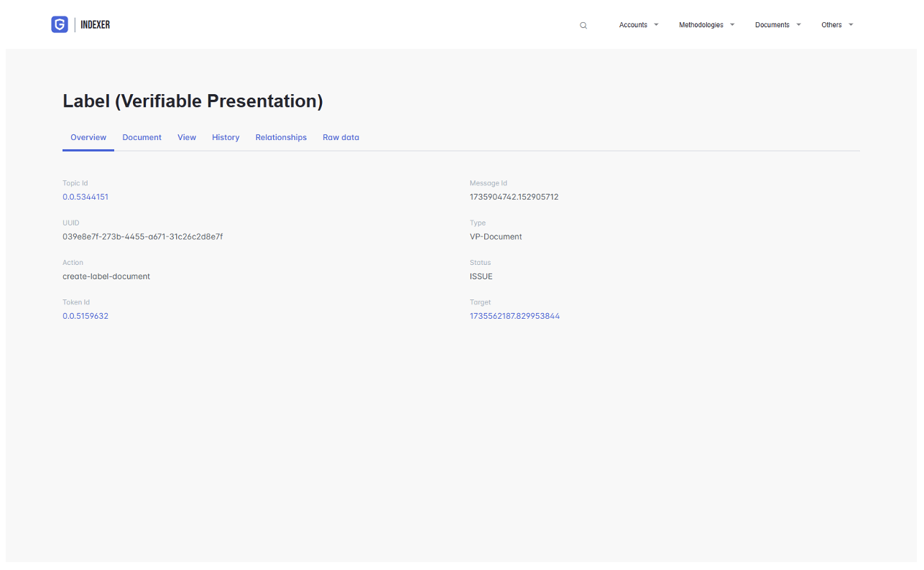Switch to the View tab
The width and height of the screenshot is (924, 570).
187,137
